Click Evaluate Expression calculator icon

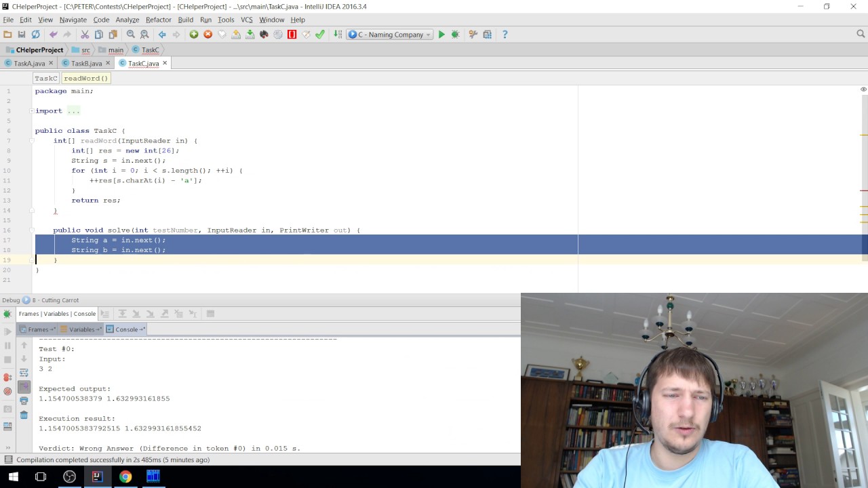(x=210, y=314)
